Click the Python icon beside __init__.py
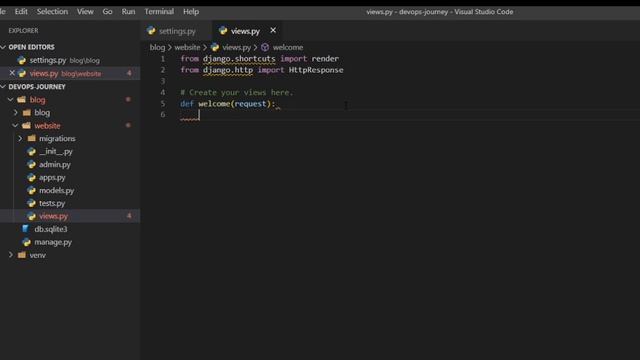 click(x=31, y=151)
